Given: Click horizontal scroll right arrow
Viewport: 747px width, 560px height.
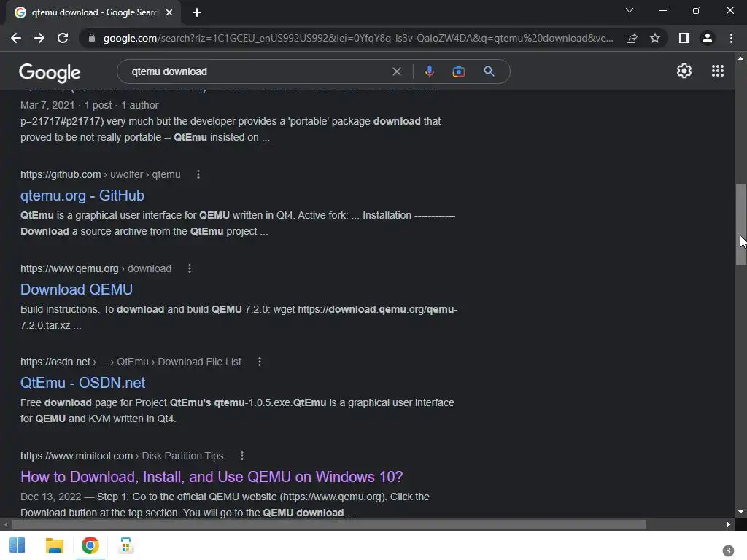Looking at the screenshot, I should pyautogui.click(x=729, y=525).
